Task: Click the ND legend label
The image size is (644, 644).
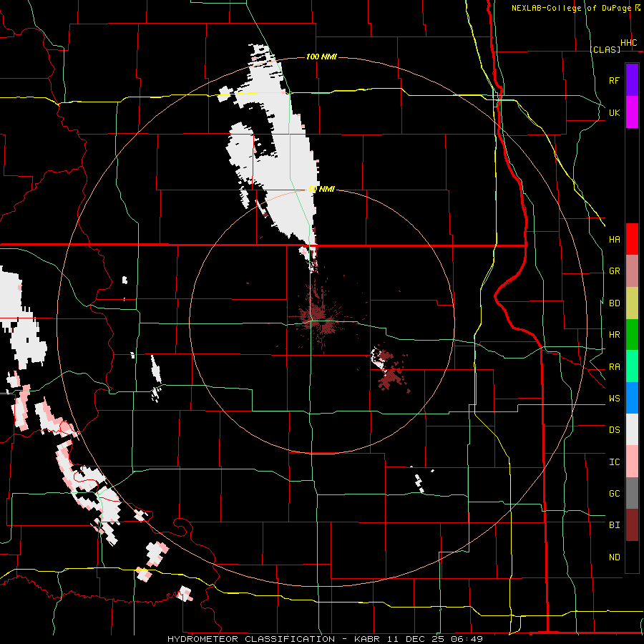Action: (x=615, y=557)
